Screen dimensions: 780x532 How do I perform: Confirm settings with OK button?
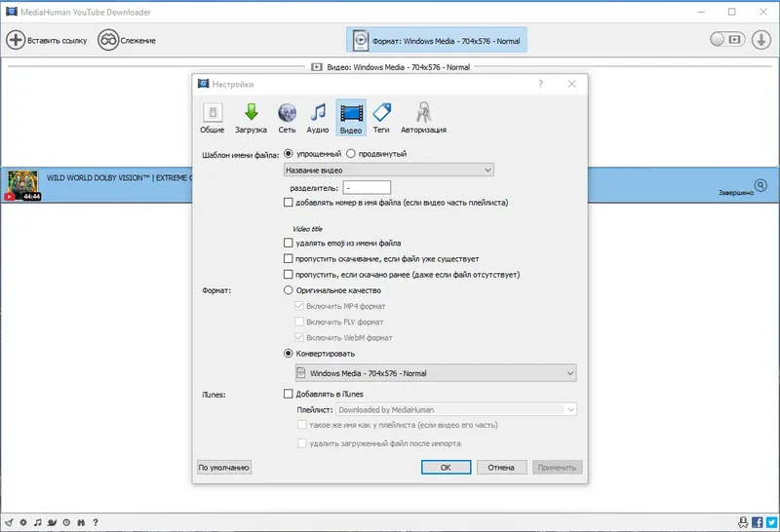pos(446,468)
